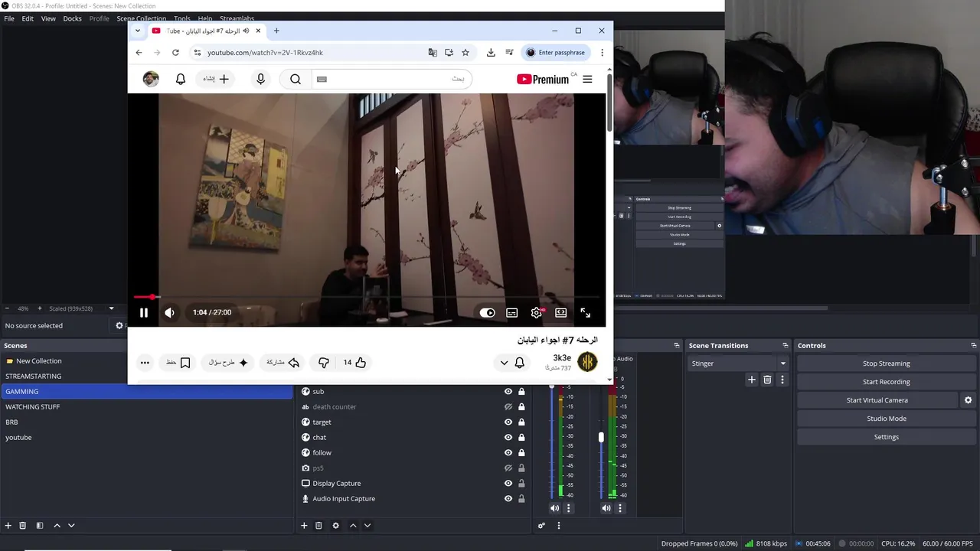Hide the target source
Viewport: 980px width, 551px height.
click(508, 422)
